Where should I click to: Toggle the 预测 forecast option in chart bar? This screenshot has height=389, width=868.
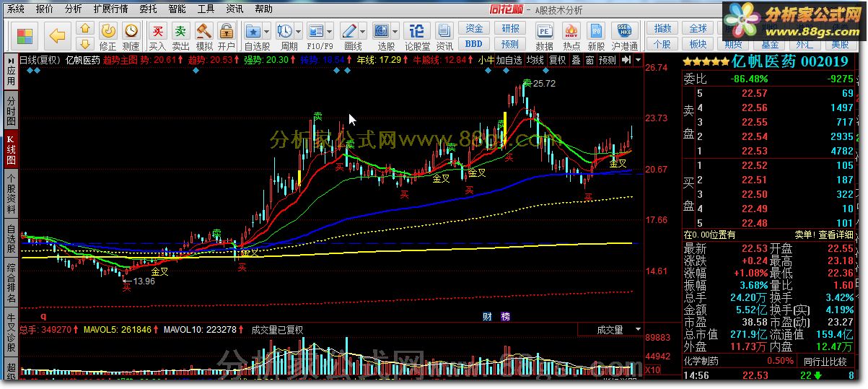[608, 60]
